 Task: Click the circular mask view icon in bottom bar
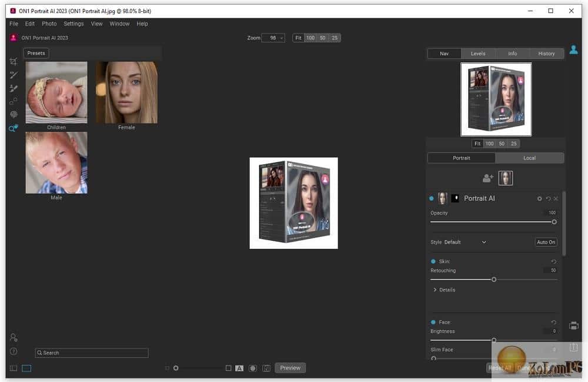253,368
